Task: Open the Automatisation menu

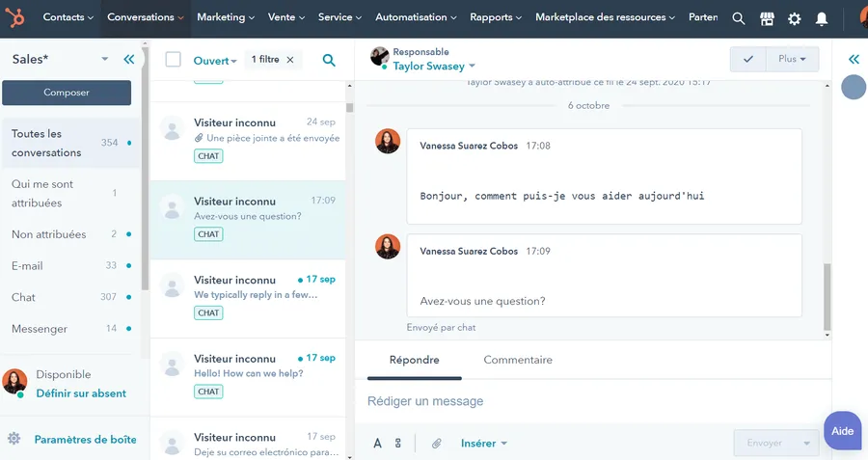Action: pyautogui.click(x=416, y=17)
